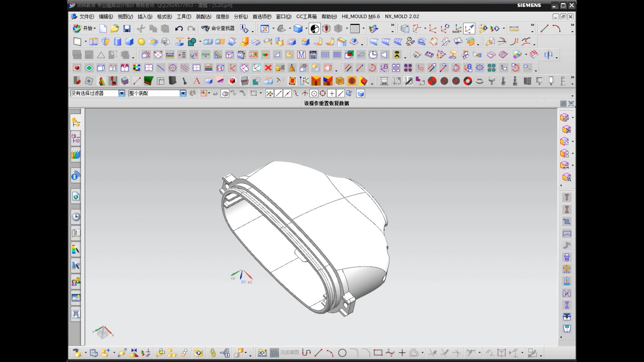Click the Fit view icon

pyautogui.click(x=265, y=28)
